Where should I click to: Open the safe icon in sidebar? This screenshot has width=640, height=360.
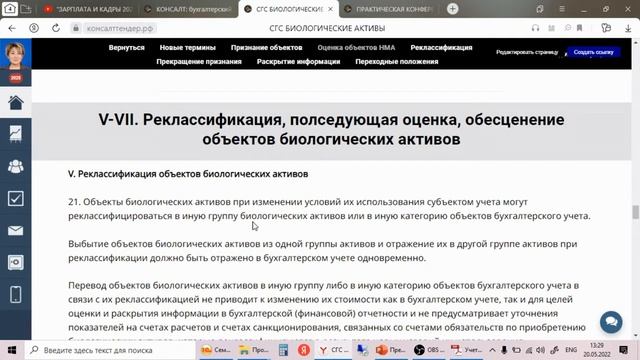[16, 262]
